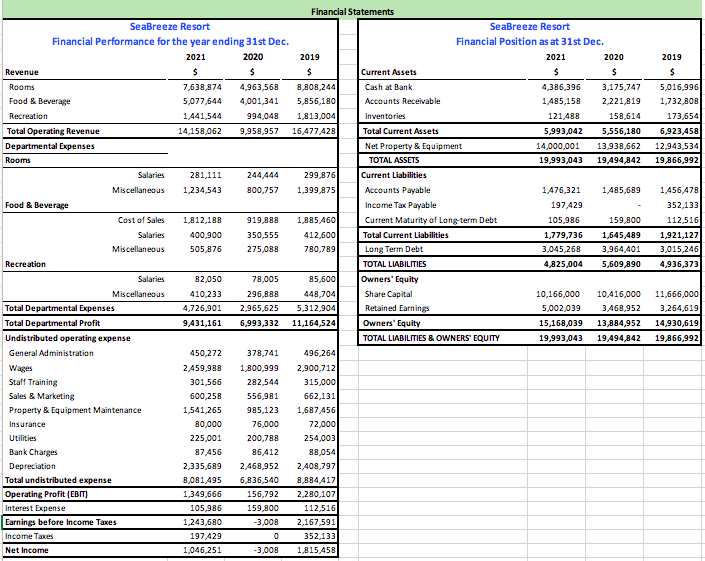Select the 'General Administration' row label
Image resolution: width=705 pixels, height=561 pixels.
(x=51, y=353)
